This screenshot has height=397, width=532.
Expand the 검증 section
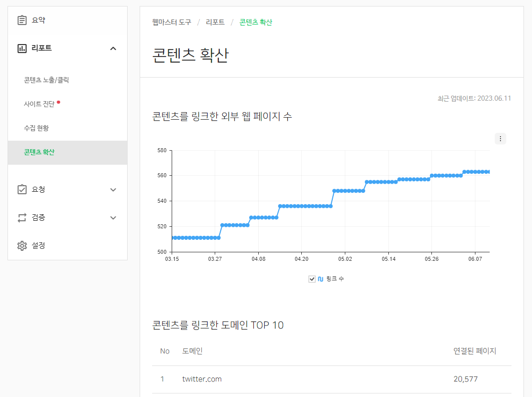(113, 217)
